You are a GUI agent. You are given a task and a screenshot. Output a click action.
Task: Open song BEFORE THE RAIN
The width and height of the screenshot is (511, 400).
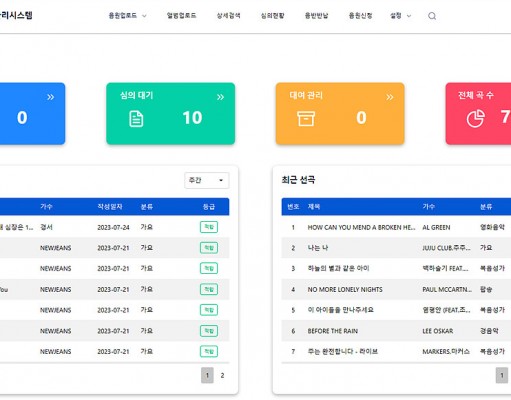tap(333, 331)
